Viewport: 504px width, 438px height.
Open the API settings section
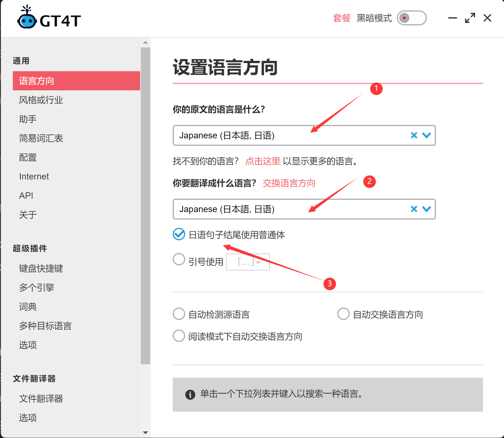pyautogui.click(x=26, y=195)
